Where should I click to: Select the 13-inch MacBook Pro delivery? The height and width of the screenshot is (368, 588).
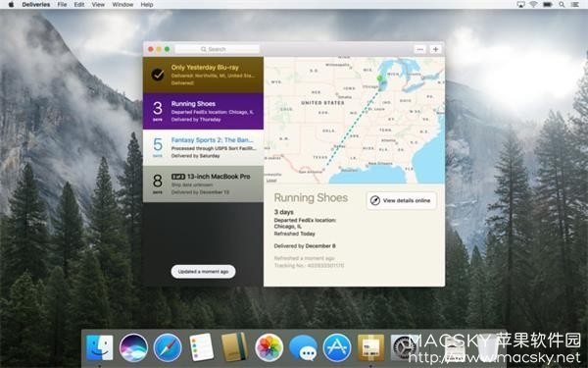[x=203, y=184]
